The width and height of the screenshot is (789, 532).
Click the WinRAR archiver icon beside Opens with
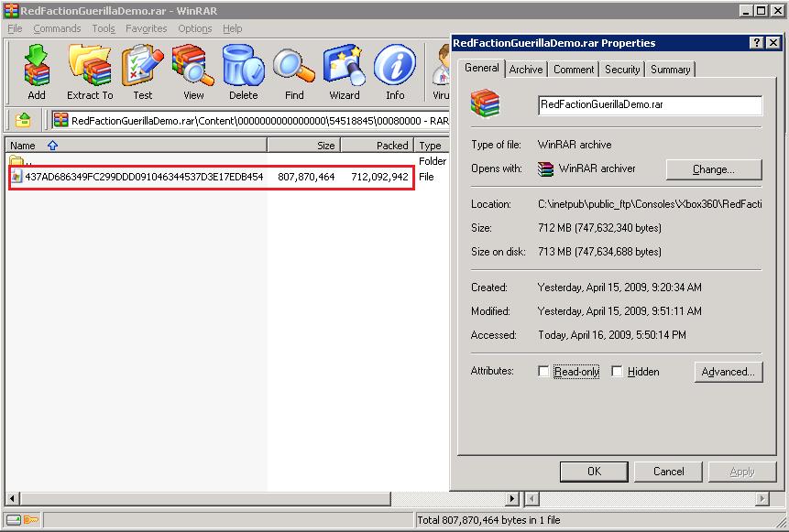point(545,169)
